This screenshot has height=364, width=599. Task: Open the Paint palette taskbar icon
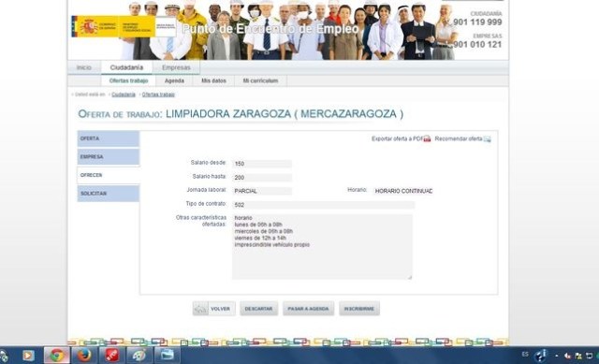click(139, 356)
